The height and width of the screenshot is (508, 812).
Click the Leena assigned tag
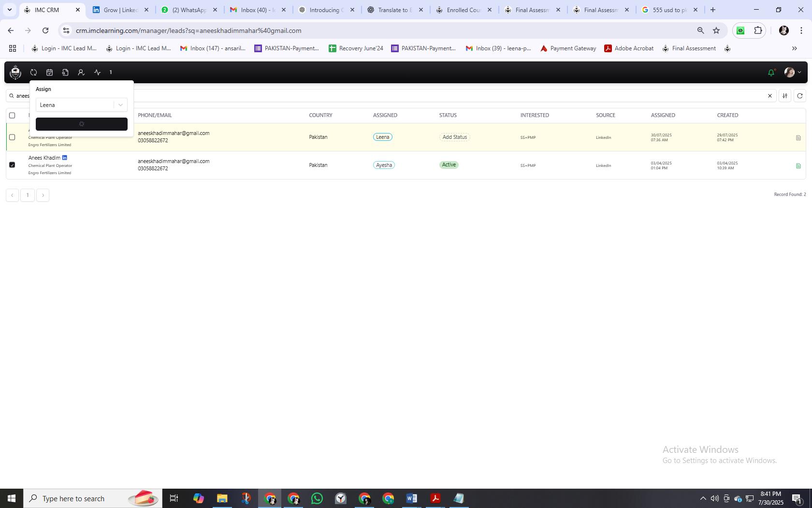click(x=382, y=137)
